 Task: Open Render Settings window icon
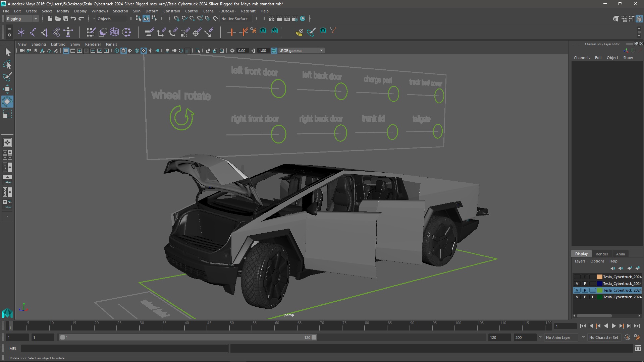pos(295,19)
